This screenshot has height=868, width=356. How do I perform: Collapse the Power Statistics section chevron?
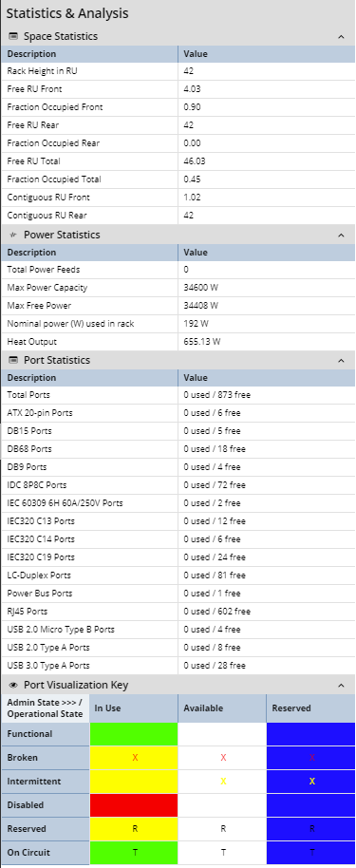341,235
